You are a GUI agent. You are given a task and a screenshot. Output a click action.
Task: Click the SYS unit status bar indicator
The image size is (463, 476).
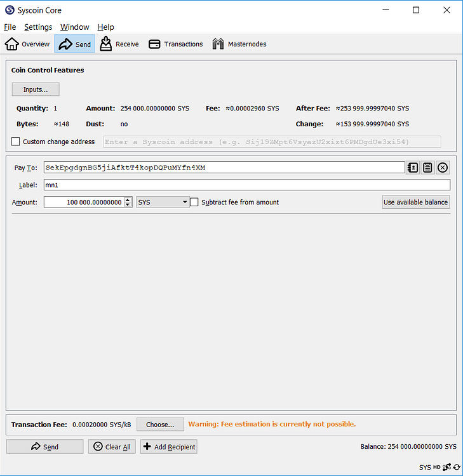[x=425, y=467]
